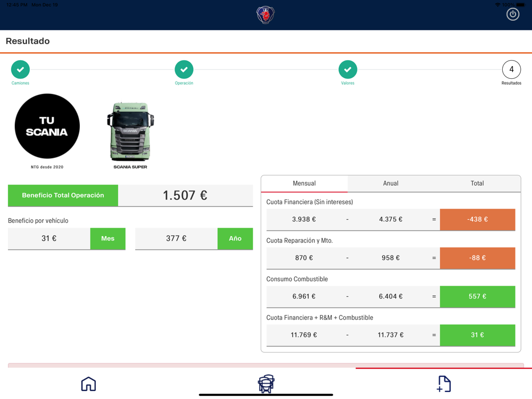
Task: Tap the Operación step label
Action: pyautogui.click(x=184, y=83)
